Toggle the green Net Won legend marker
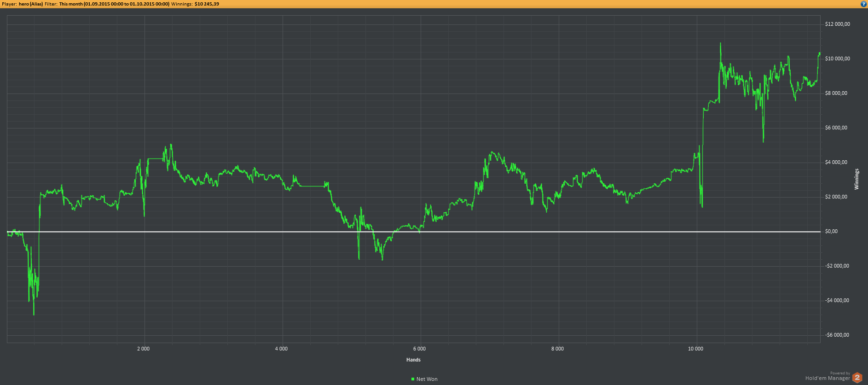The image size is (868, 385). point(413,379)
